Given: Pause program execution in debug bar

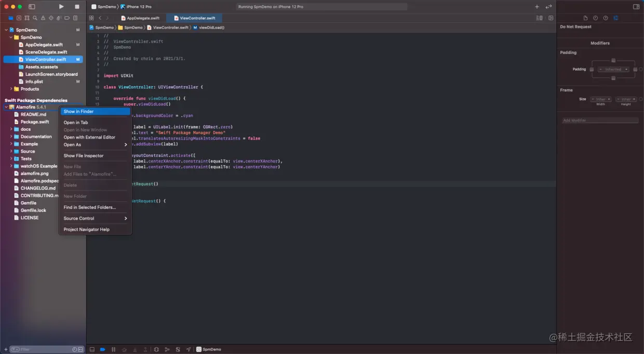Looking at the screenshot, I should (x=113, y=349).
